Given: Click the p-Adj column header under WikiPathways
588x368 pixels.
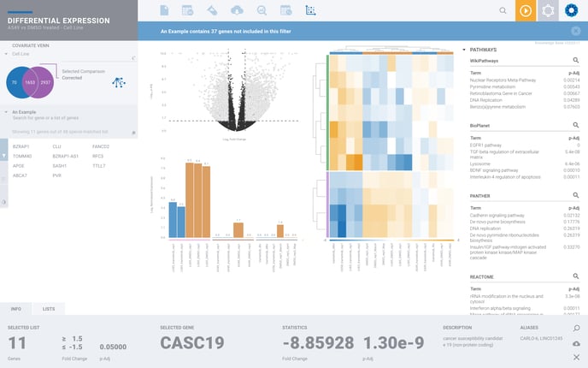Looking at the screenshot, I should (x=573, y=74).
